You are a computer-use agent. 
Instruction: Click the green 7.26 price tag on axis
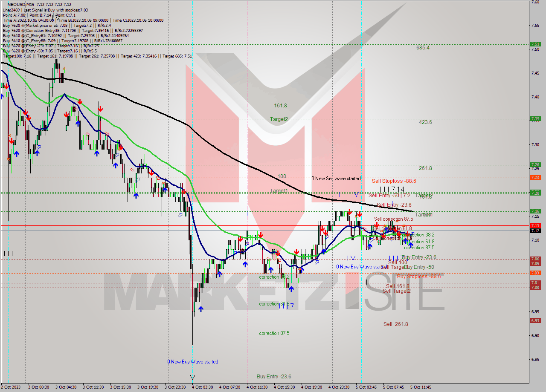[535, 164]
